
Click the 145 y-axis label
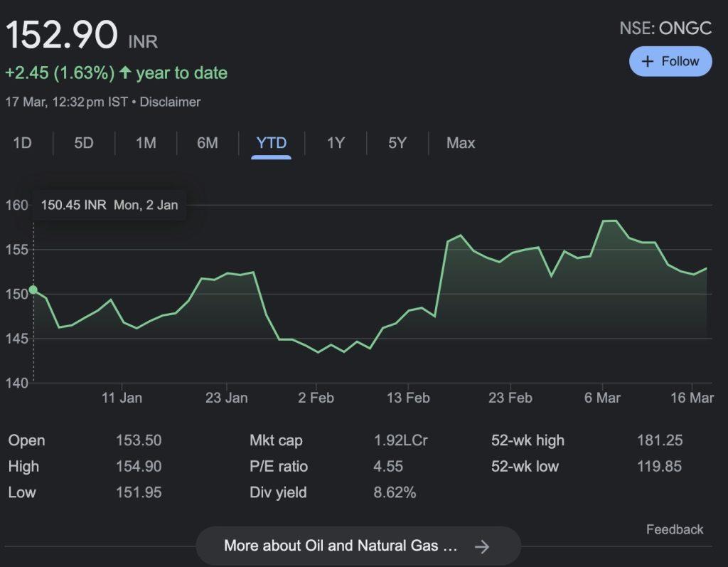point(17,339)
